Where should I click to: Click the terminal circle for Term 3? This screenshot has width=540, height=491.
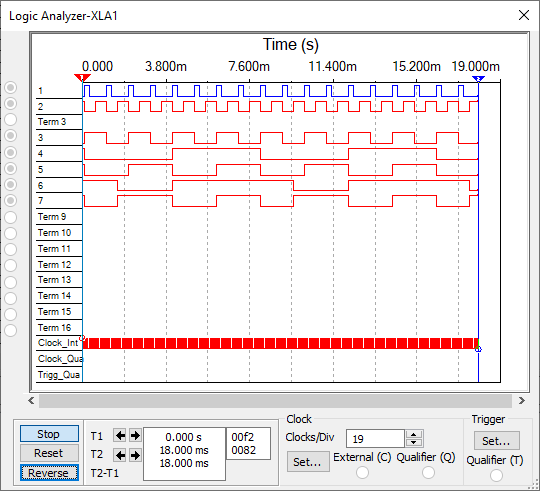[x=11, y=119]
